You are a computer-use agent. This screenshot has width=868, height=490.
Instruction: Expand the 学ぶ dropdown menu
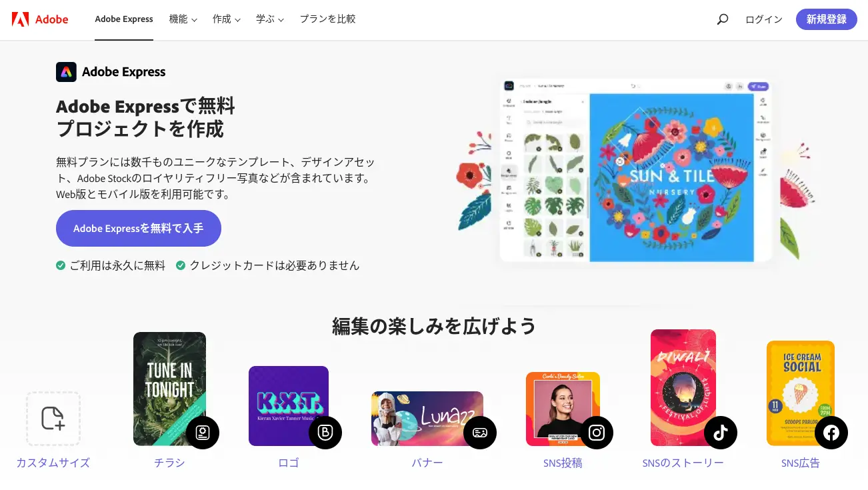[270, 19]
